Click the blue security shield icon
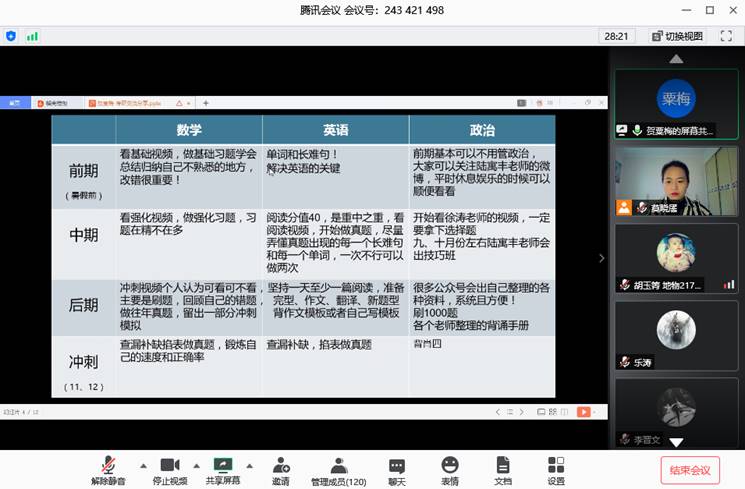Viewport: 745px width, 489px height. click(x=11, y=36)
